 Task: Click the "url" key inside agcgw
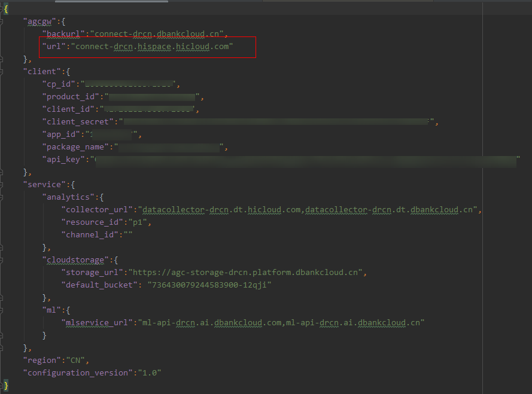point(54,47)
